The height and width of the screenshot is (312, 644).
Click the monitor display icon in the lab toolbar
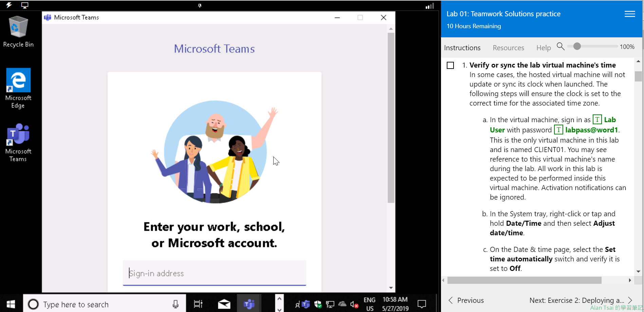tap(25, 5)
